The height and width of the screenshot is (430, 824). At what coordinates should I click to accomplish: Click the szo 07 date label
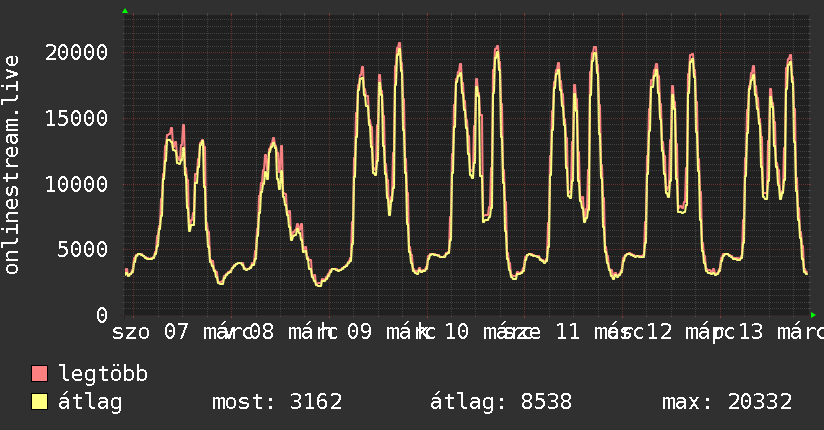[x=150, y=332]
